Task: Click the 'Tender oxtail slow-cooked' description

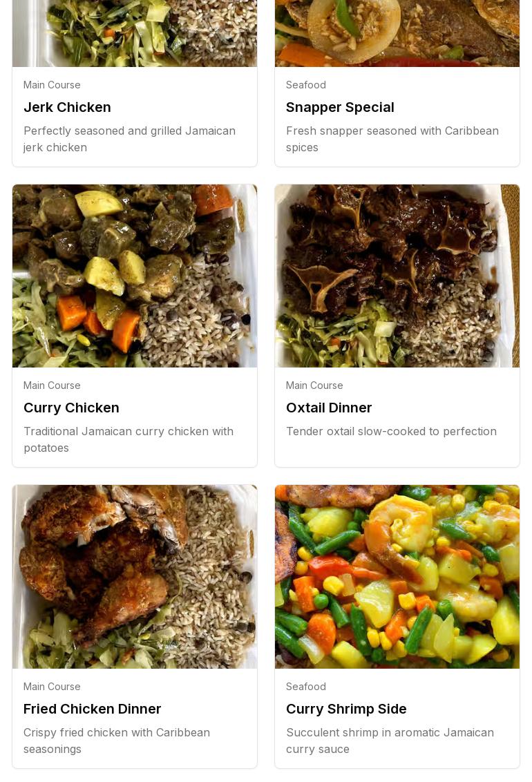Action: (x=391, y=431)
